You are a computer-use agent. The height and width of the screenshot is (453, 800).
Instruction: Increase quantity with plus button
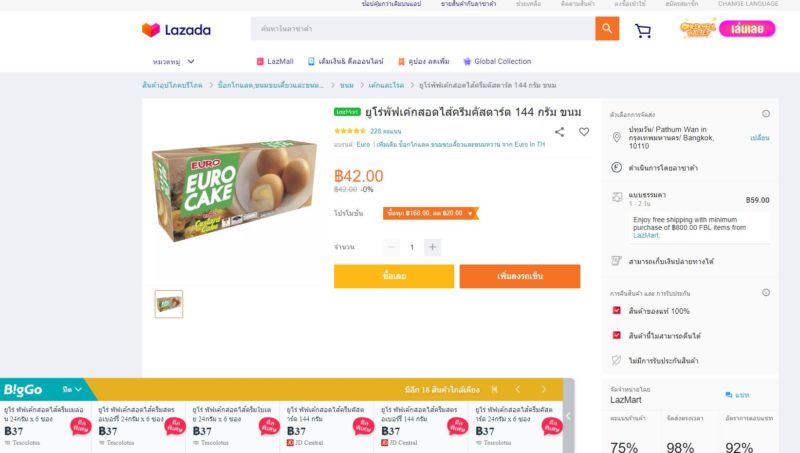(432, 247)
